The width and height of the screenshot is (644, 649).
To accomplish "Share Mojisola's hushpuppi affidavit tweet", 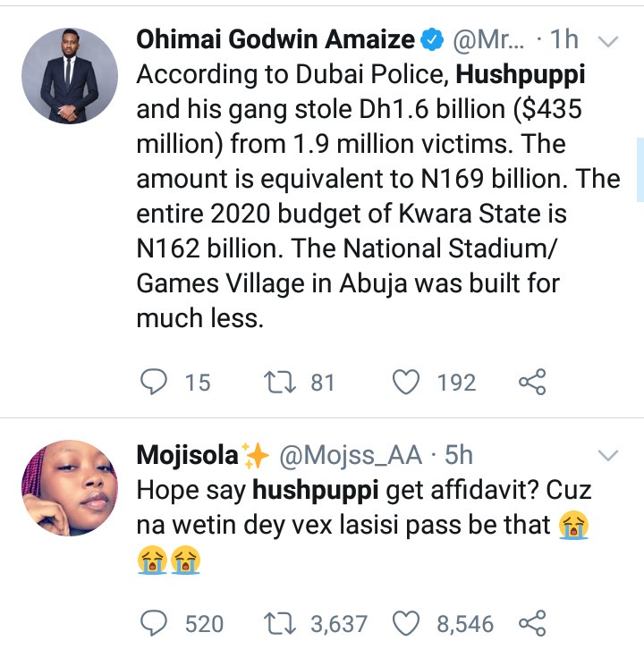I will click(532, 623).
